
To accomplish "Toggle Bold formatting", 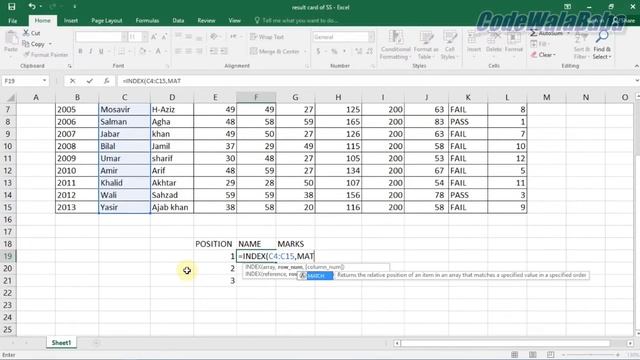I will point(80,51).
